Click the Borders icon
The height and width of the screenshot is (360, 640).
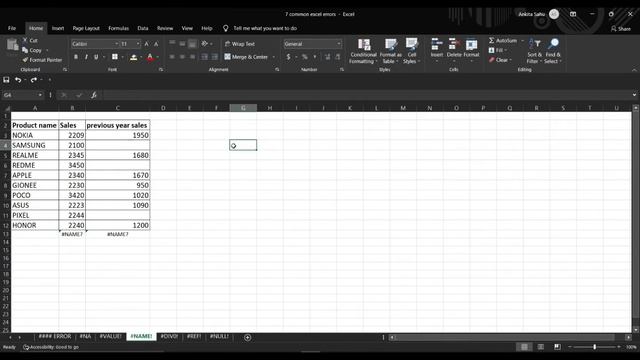(115, 57)
